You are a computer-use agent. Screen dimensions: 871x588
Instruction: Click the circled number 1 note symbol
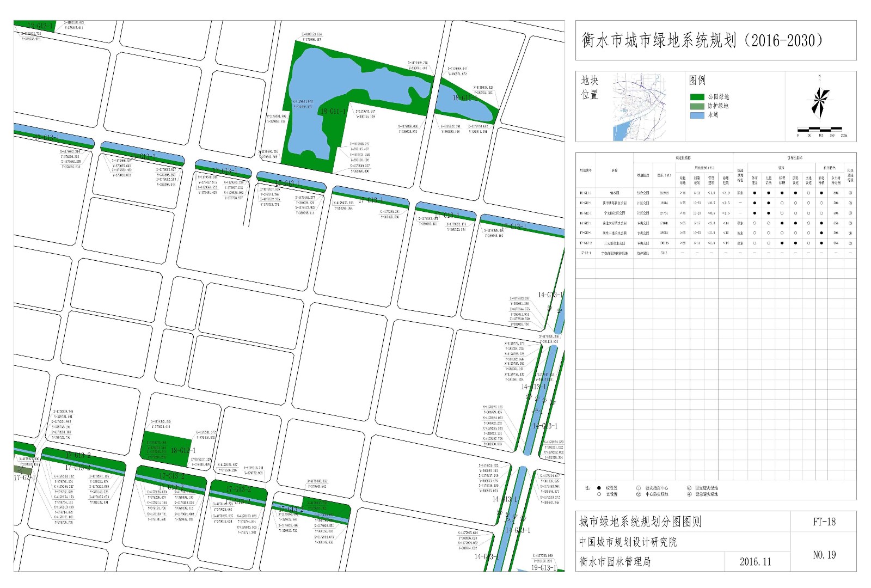639,488
